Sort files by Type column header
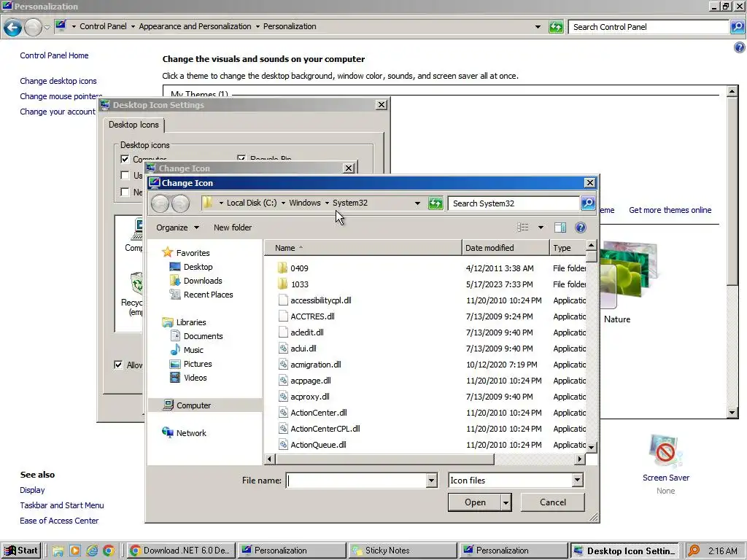Viewport: 747px width, 560px height. click(x=568, y=248)
